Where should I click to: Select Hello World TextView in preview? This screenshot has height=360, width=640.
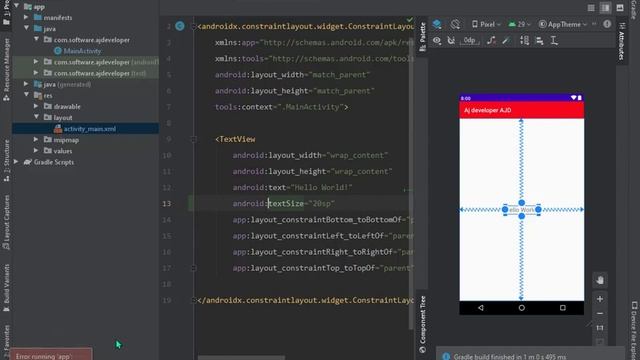522,210
